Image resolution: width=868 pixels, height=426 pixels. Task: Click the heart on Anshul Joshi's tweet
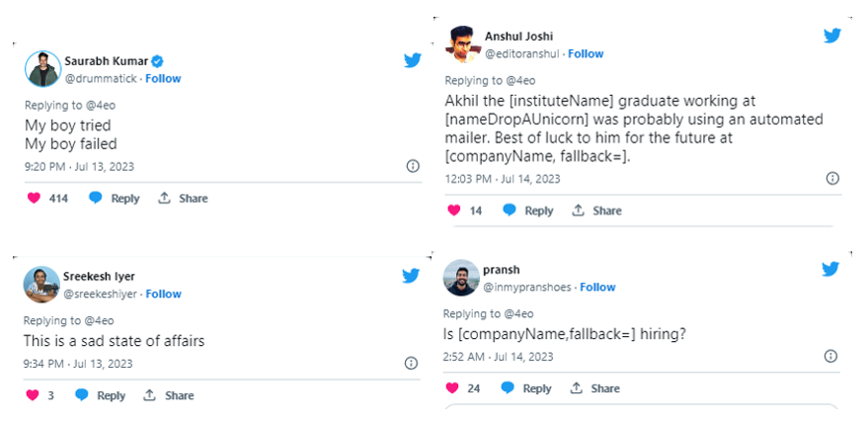453,211
